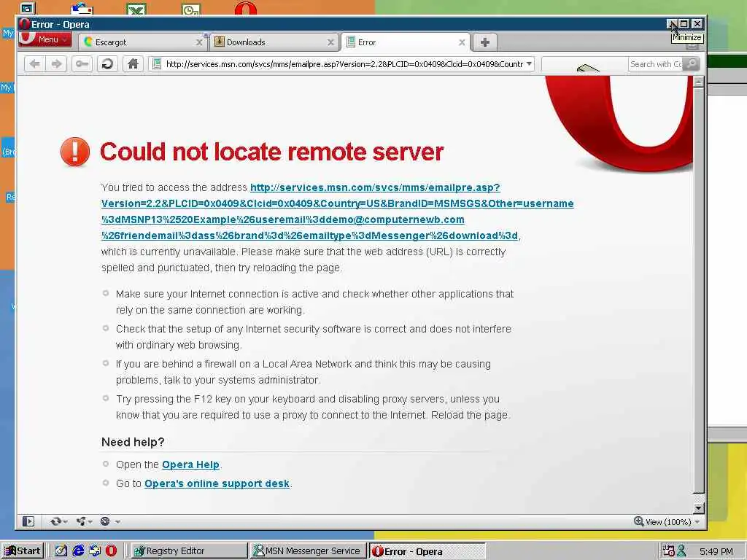Open the Opera Link sync icon
This screenshot has height=560, width=747.
pos(55,521)
